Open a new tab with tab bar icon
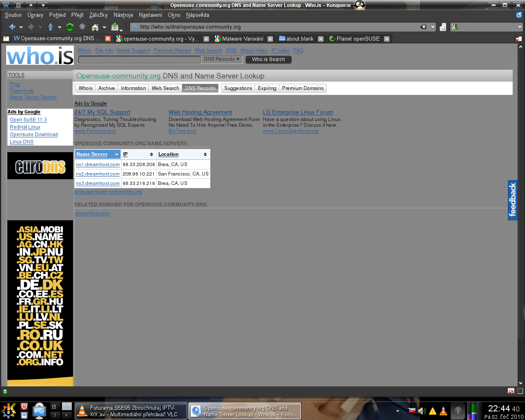The height and width of the screenshot is (420, 525). [6, 39]
